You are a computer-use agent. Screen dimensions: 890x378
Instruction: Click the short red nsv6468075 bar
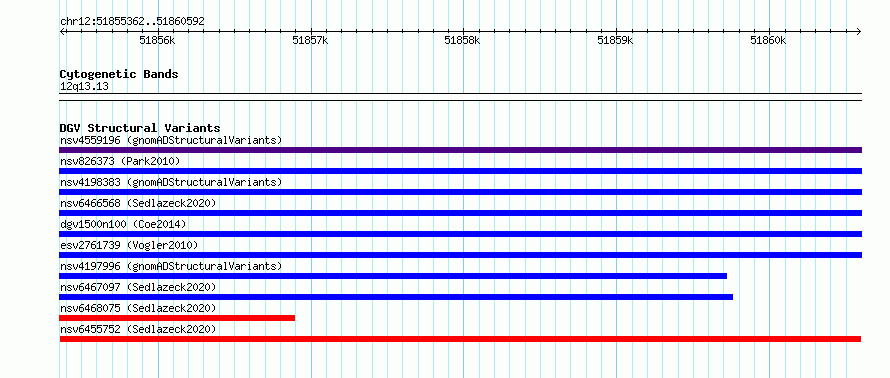[177, 318]
